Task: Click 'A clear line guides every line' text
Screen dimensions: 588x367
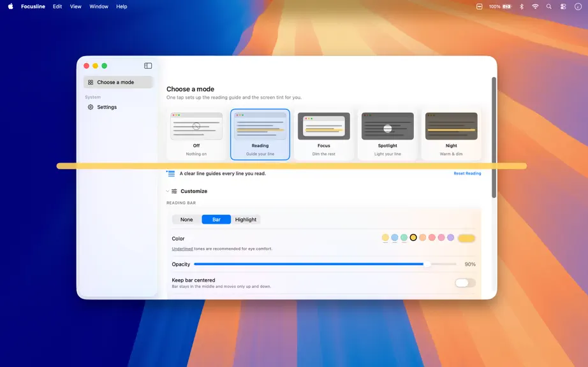Action: coord(223,173)
